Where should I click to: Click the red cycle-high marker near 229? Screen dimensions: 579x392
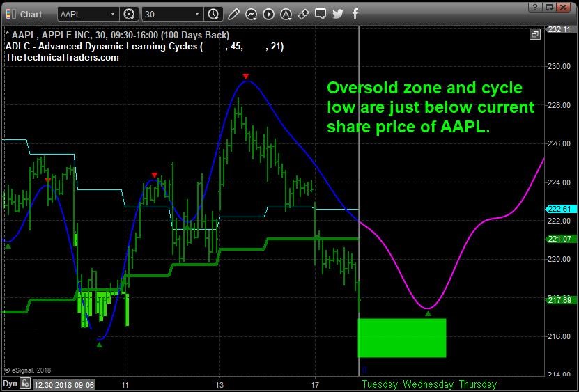click(246, 77)
